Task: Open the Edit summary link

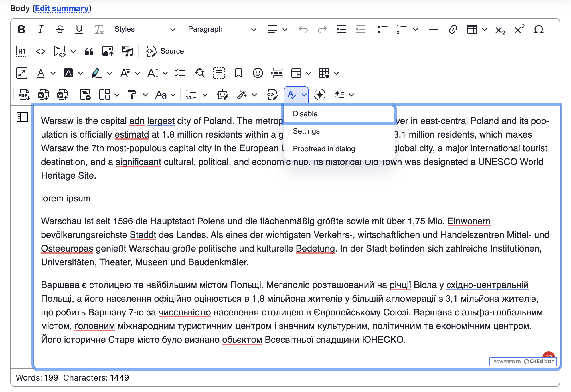Action: (62, 8)
